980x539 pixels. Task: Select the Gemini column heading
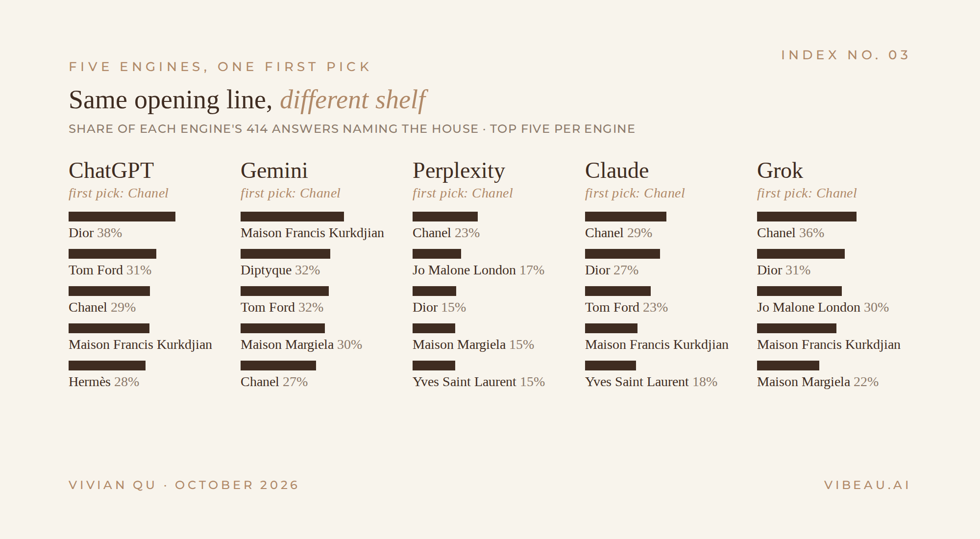274,171
